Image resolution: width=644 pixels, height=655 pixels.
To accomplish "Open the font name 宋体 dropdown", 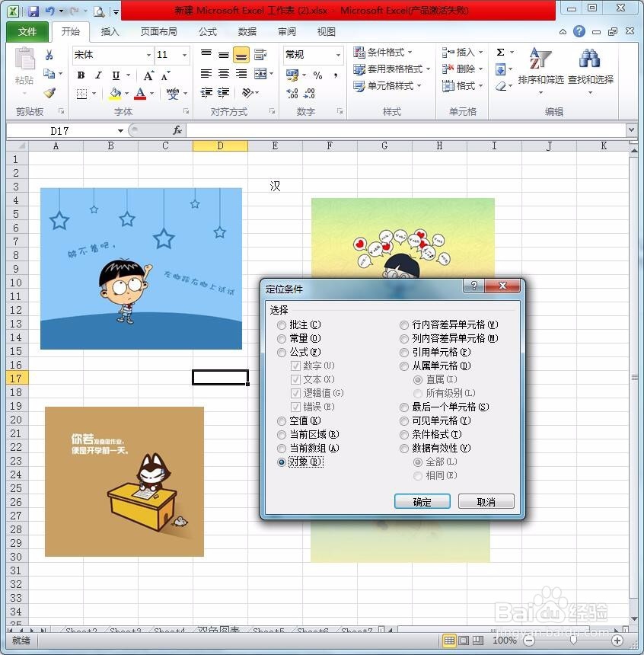I will tap(148, 55).
